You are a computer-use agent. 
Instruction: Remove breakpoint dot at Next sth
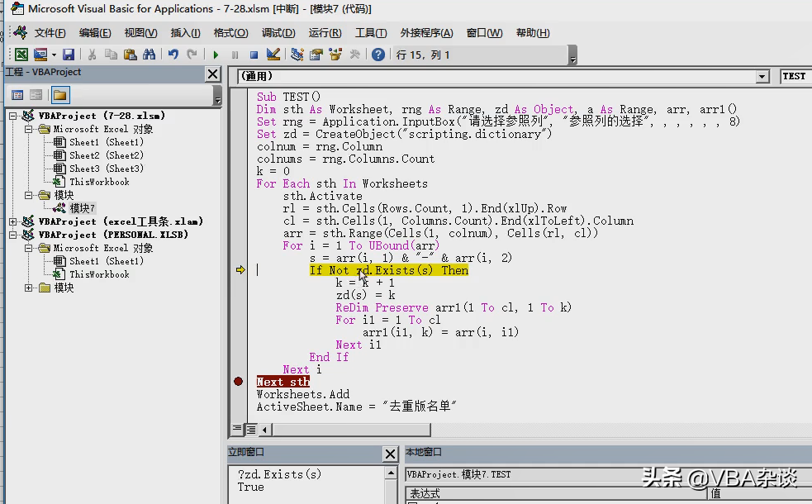[x=238, y=382]
